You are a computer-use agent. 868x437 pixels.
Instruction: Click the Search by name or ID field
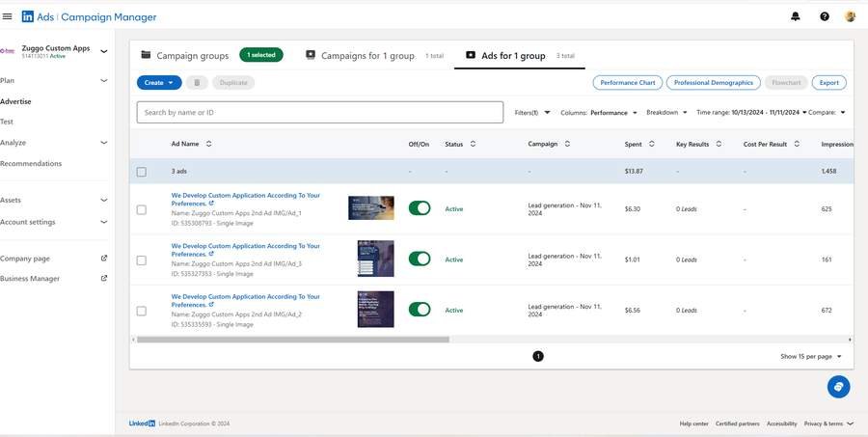coord(320,113)
